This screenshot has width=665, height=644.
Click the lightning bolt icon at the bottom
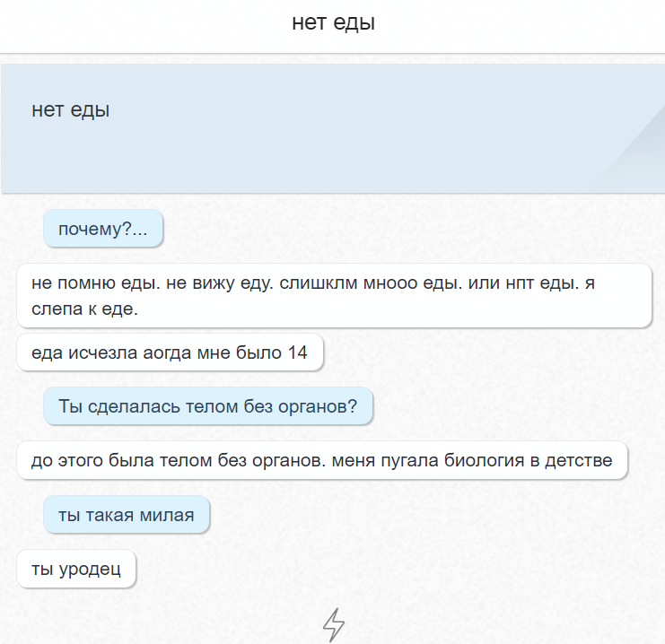[333, 624]
